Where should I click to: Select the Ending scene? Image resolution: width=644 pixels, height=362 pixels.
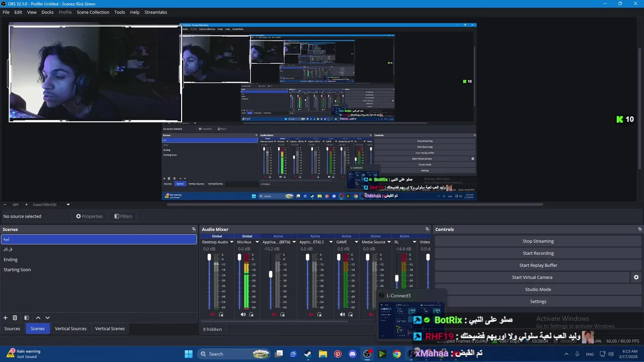(x=99, y=259)
